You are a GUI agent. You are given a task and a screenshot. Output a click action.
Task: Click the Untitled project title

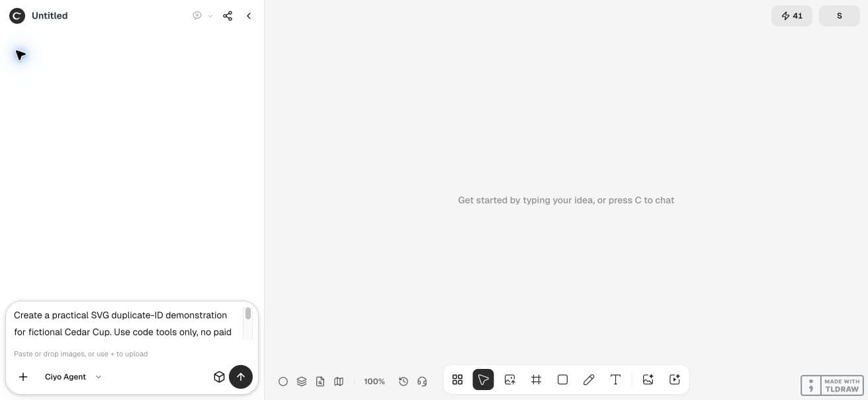(x=50, y=16)
